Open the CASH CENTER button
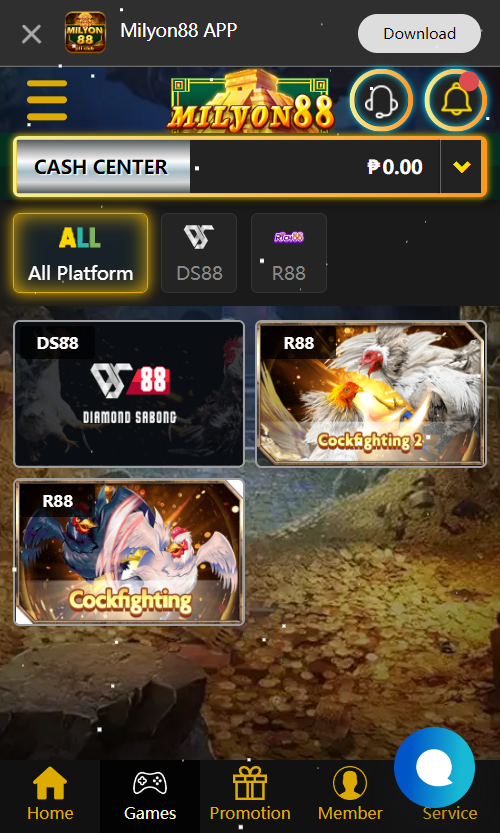This screenshot has height=833, width=500. [101, 167]
